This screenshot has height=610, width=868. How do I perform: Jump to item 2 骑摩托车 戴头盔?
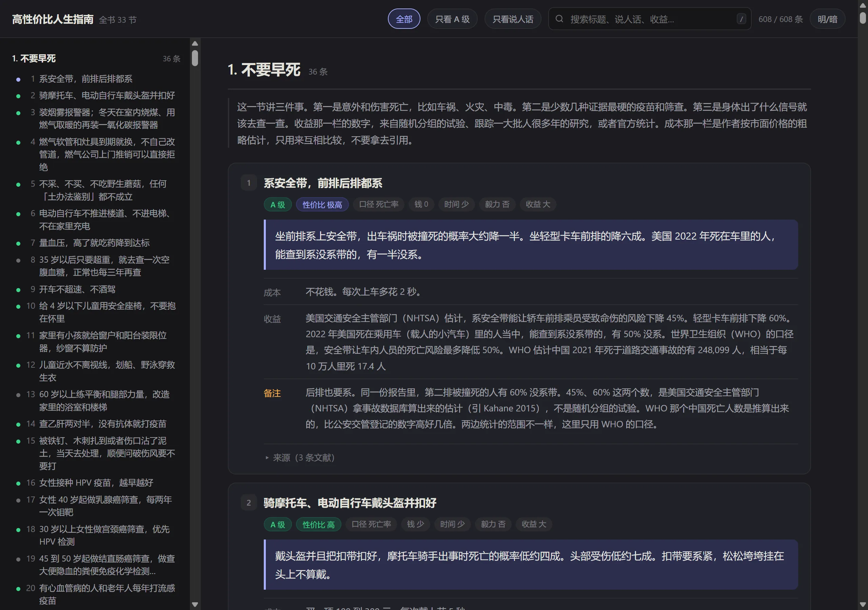pyautogui.click(x=96, y=96)
